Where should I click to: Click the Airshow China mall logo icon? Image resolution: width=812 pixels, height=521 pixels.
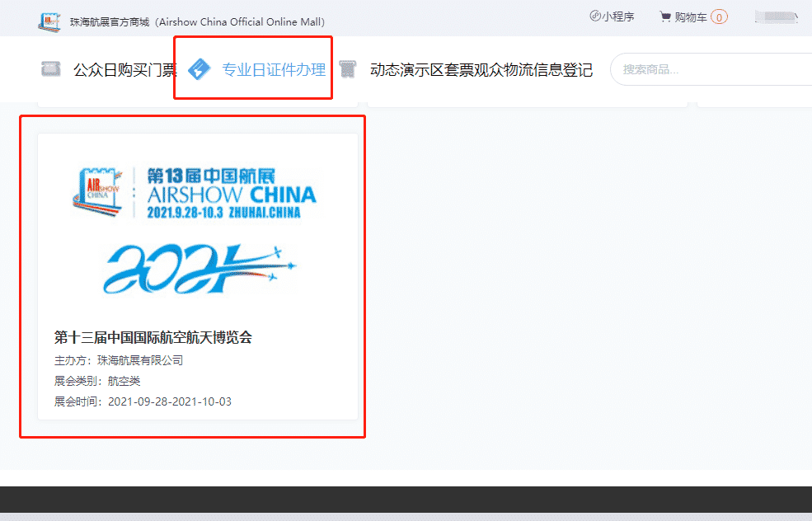(x=49, y=21)
